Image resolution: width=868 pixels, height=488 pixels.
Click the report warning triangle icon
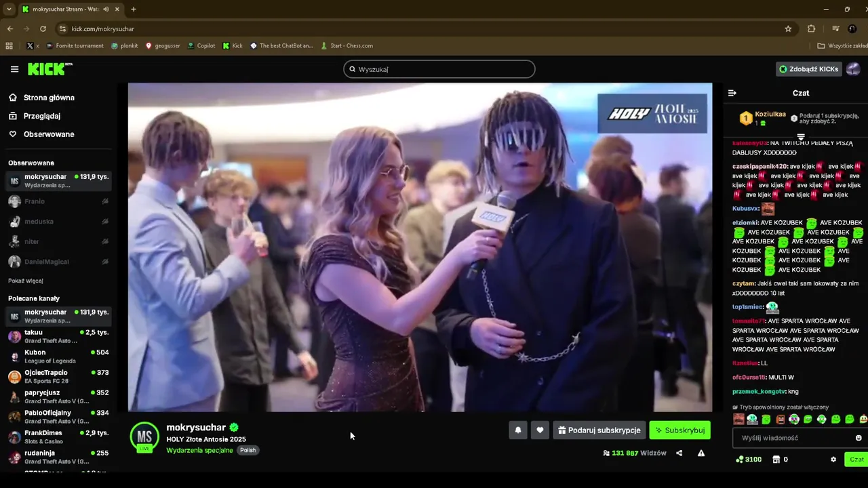[x=701, y=453]
